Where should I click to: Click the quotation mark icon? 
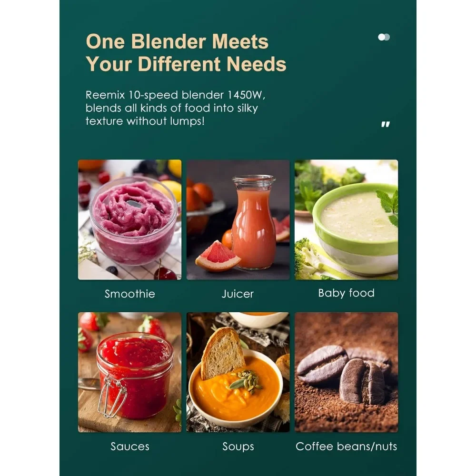386,124
